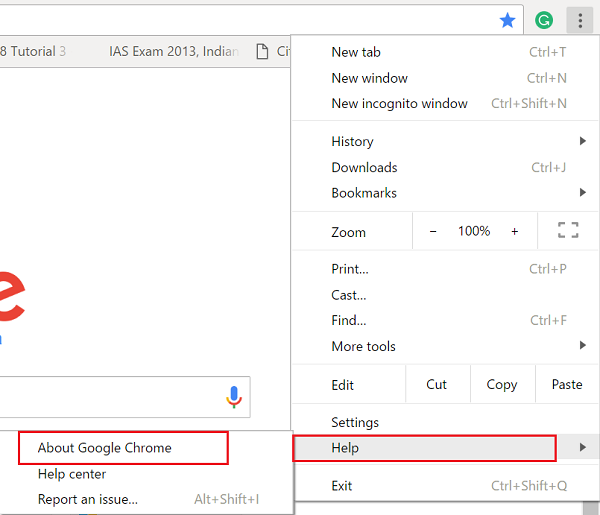
Task: Open the Bookmarks menu entry
Action: coord(445,193)
